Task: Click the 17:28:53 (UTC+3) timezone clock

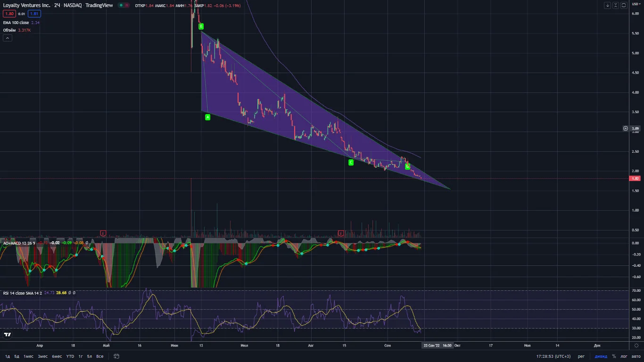Action: pyautogui.click(x=554, y=356)
